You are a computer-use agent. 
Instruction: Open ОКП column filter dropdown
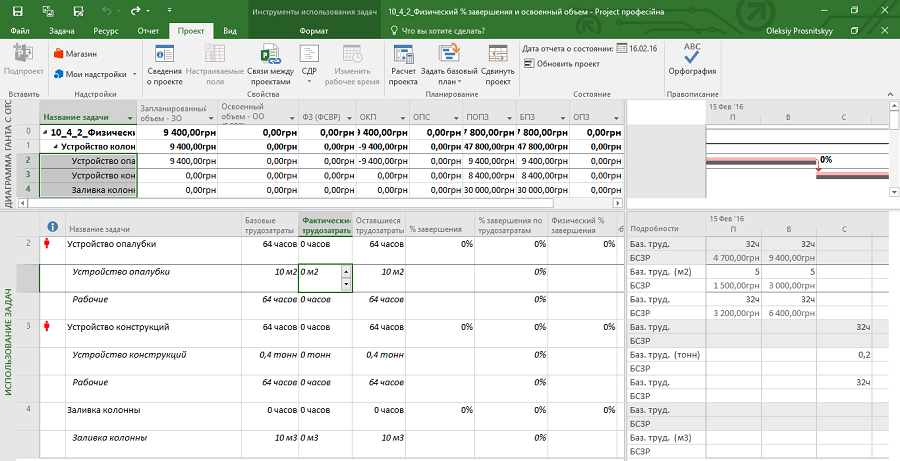coord(403,118)
